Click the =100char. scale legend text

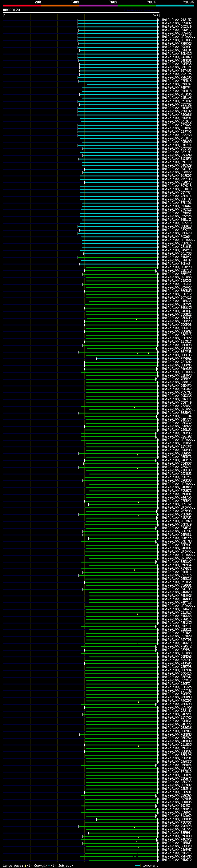(150, 865)
